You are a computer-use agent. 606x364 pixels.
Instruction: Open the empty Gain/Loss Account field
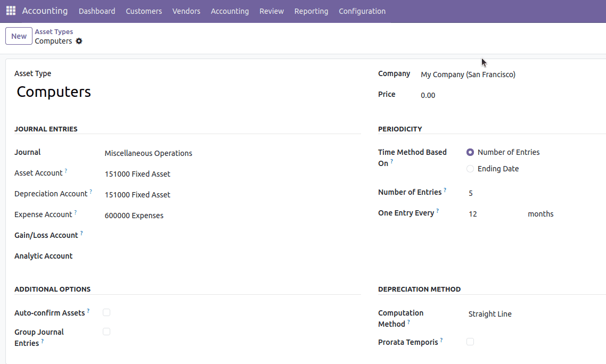[x=232, y=236]
